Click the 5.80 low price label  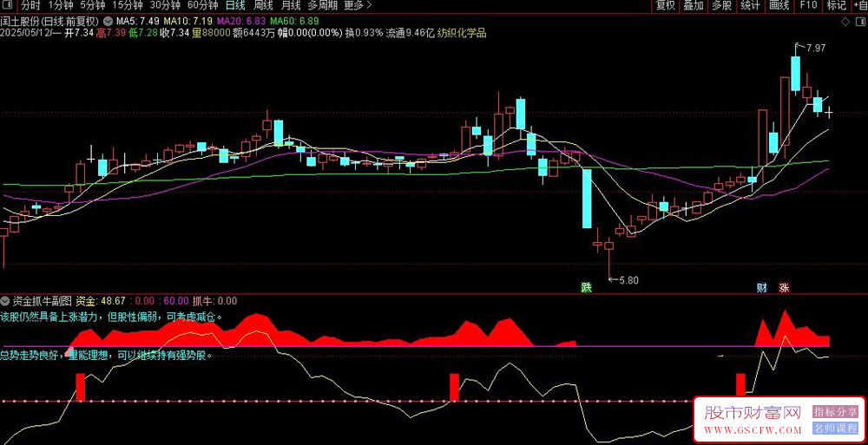(628, 280)
